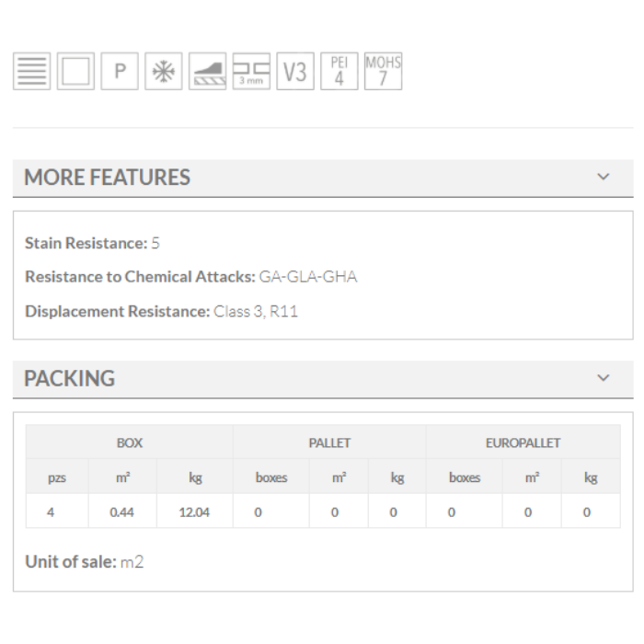The width and height of the screenshot is (644, 644).
Task: Click the BOX column header
Action: point(129,443)
